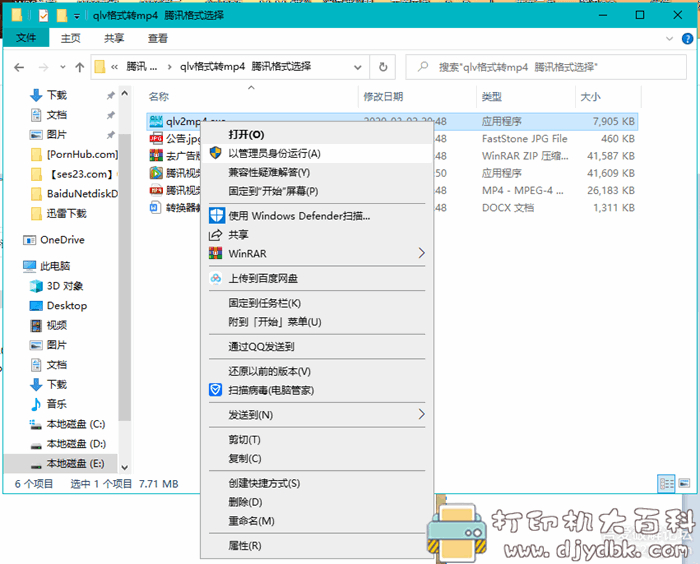Select 此电脑 in navigation pane

click(x=55, y=266)
